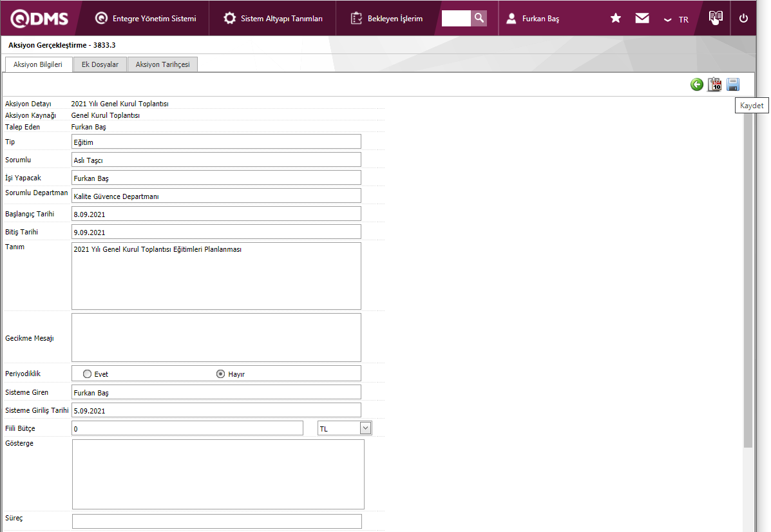Viewport: 771px width, 532px height.
Task: Open the help book icon
Action: (x=716, y=18)
